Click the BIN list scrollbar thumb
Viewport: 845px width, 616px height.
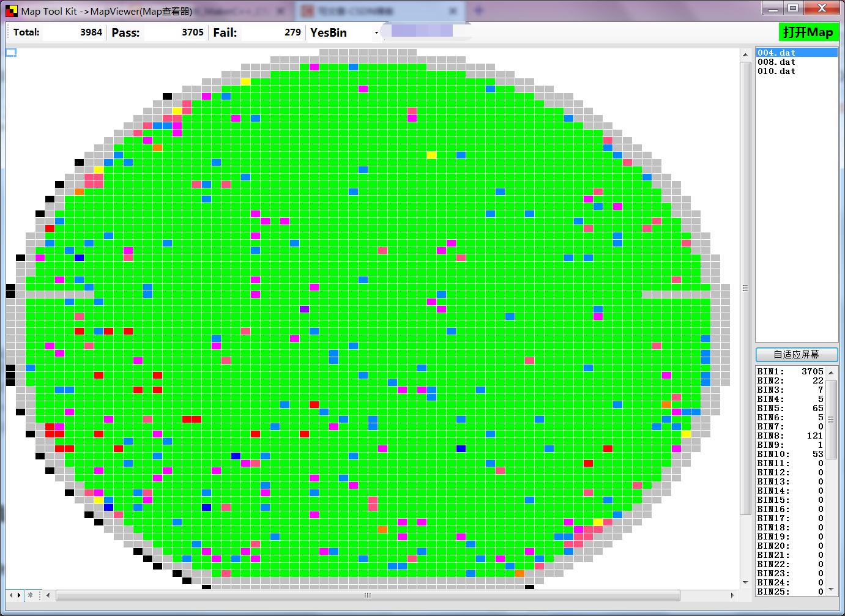pyautogui.click(x=831, y=419)
